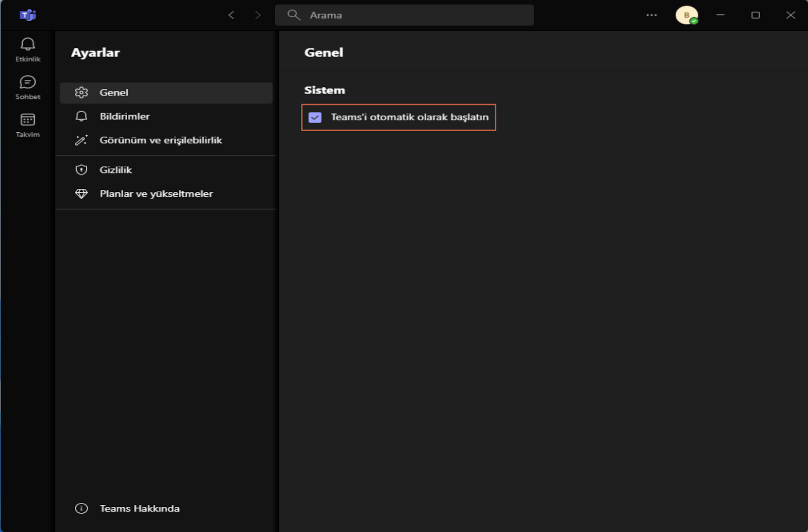808x532 pixels.
Task: Open the Gizlilik settings section
Action: click(166, 170)
